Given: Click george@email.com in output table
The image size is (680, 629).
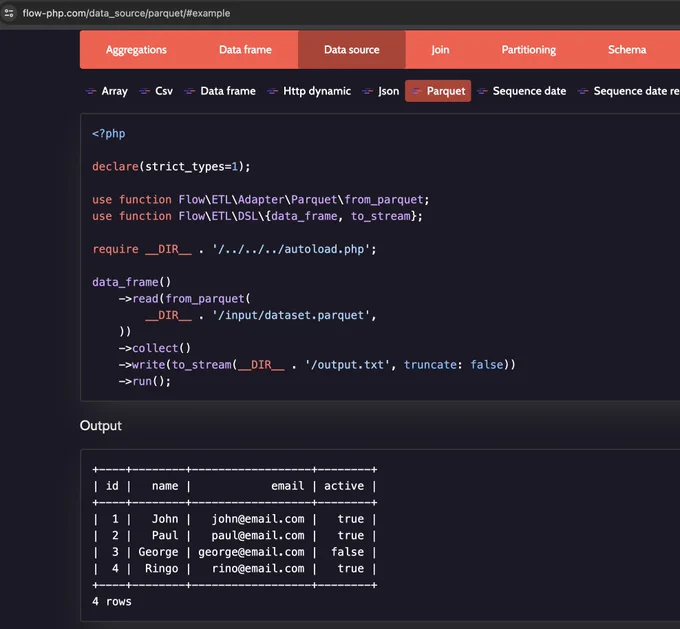Looking at the screenshot, I should point(251,552).
